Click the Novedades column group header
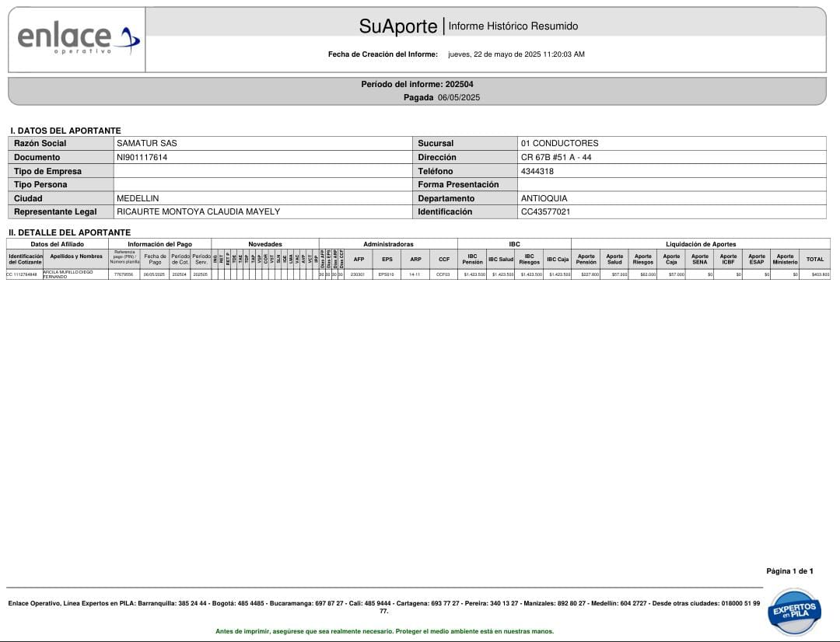Screen dimensions: 840x642 [264, 244]
